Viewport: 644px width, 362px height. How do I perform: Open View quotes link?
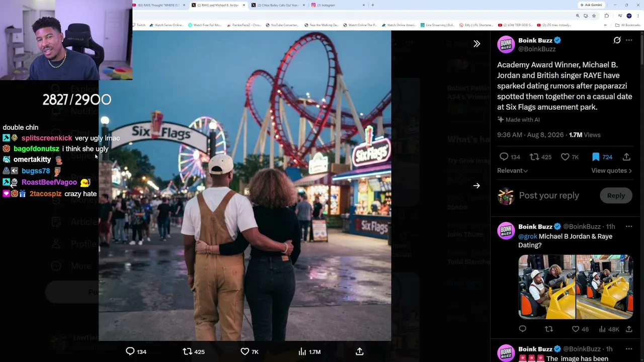coord(611,170)
